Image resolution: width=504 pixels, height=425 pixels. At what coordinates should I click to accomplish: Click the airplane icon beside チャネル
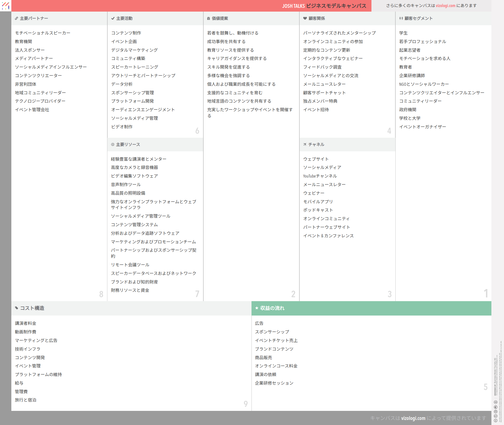[305, 145]
